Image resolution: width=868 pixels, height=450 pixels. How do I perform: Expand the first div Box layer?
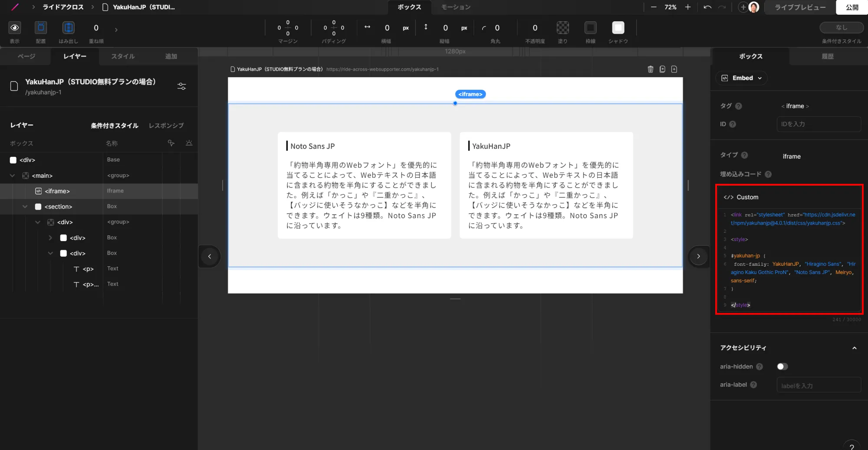[x=50, y=238]
